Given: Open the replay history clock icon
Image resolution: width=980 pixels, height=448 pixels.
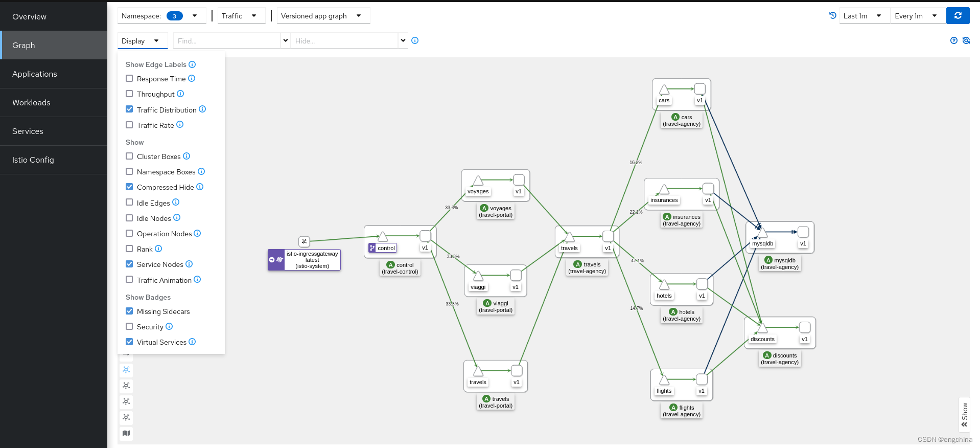Looking at the screenshot, I should tap(832, 16).
